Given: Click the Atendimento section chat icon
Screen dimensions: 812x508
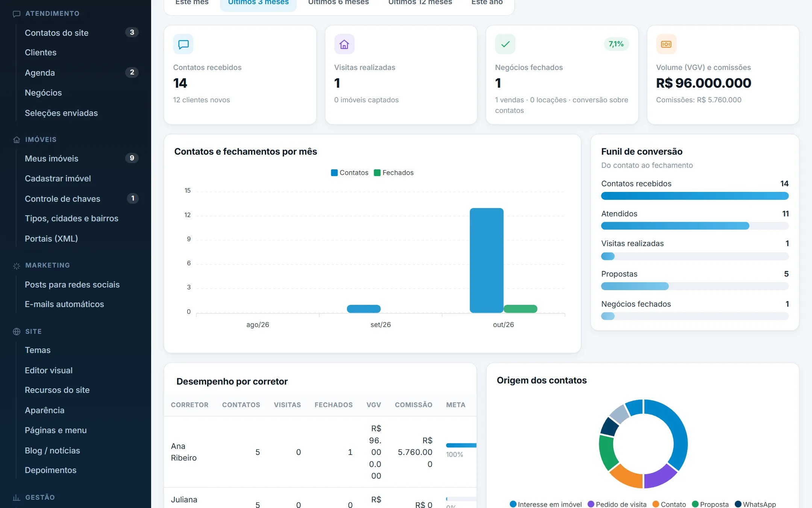Looking at the screenshot, I should tap(17, 14).
